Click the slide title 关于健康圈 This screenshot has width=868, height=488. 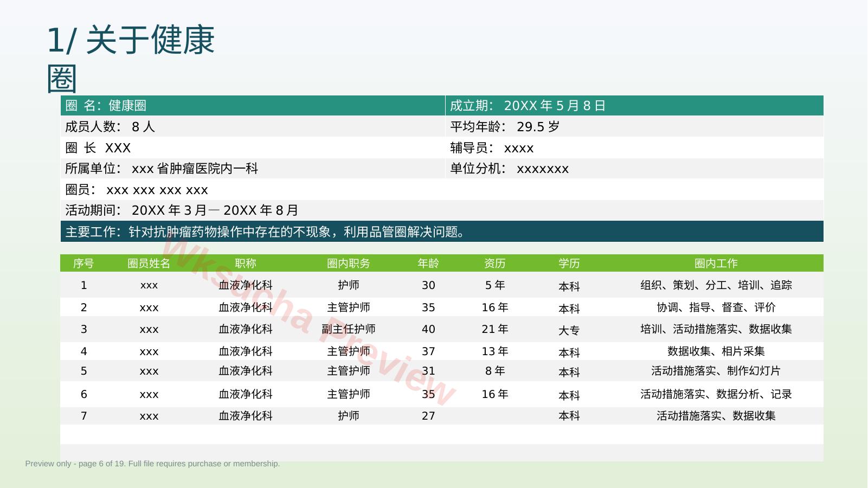[131, 59]
